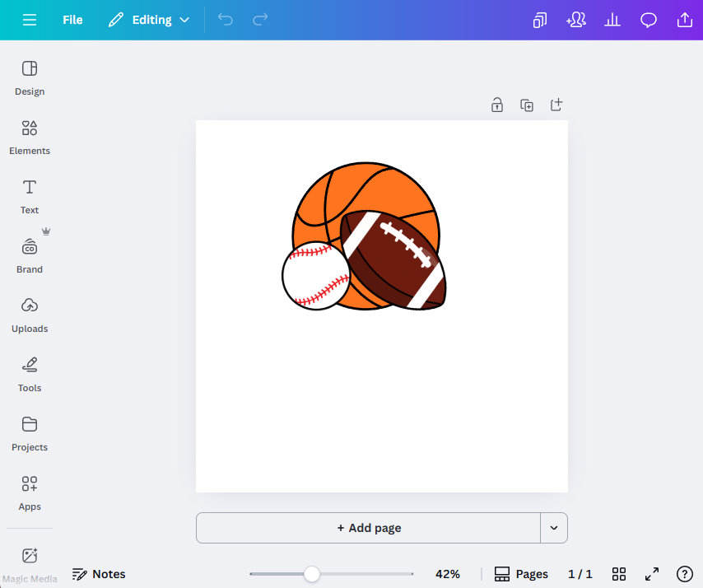The height and width of the screenshot is (588, 703).
Task: Open the grid view icon
Action: click(x=619, y=574)
